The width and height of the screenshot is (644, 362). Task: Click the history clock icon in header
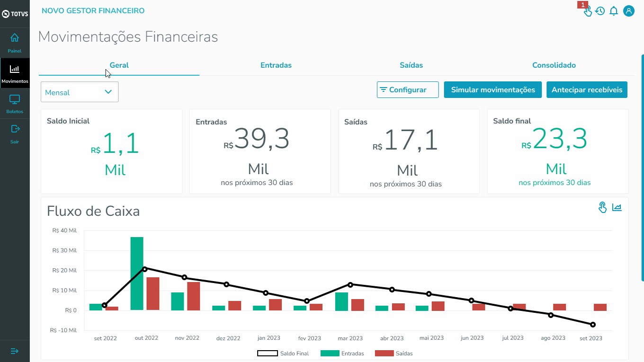click(600, 11)
